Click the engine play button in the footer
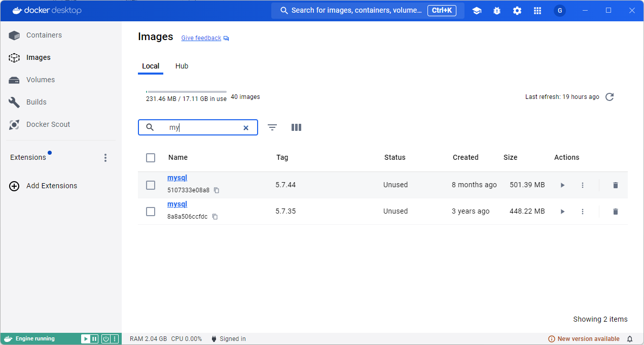The image size is (644, 345). click(86, 339)
